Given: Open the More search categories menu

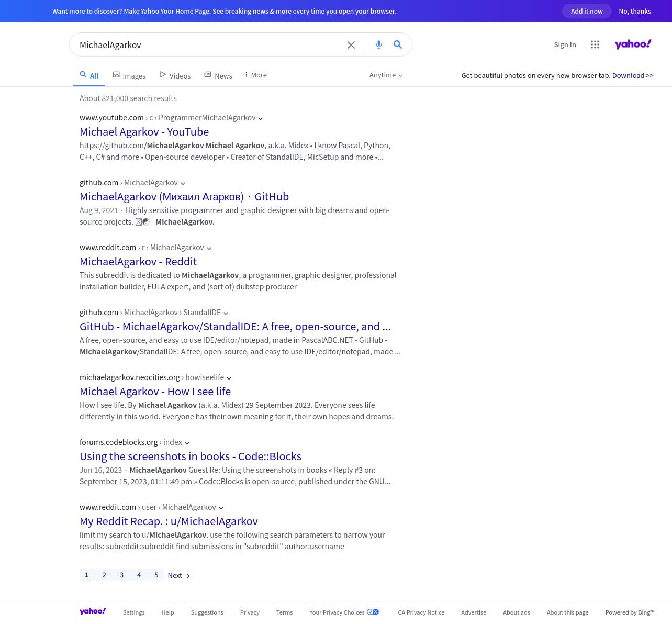Looking at the screenshot, I should point(255,75).
